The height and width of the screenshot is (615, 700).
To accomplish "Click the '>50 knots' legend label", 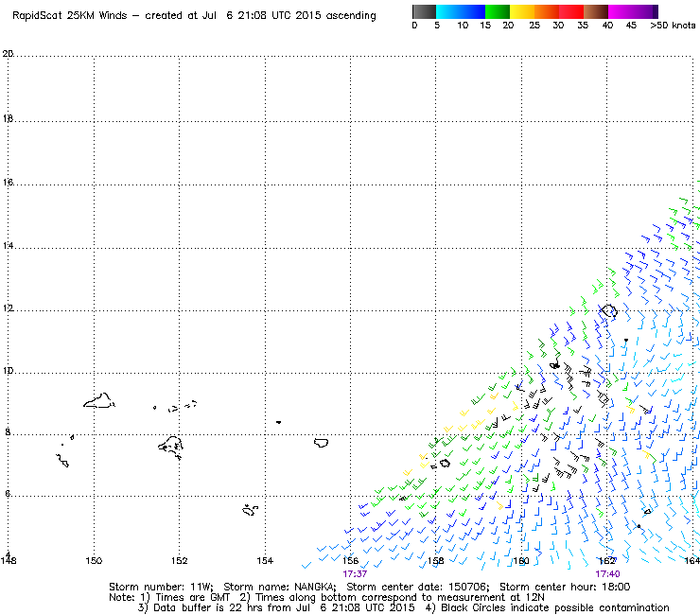I will (x=673, y=26).
